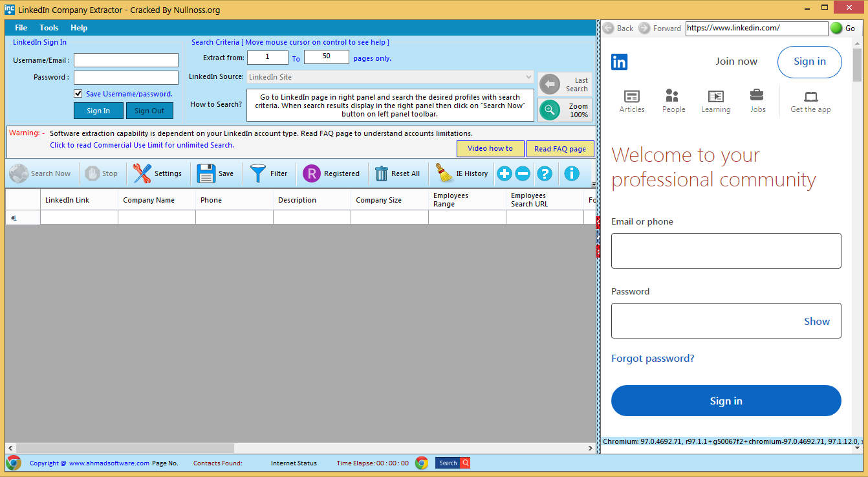Click the horizontal scrollbar under the grid
The height and width of the screenshot is (477, 868).
tap(125, 448)
